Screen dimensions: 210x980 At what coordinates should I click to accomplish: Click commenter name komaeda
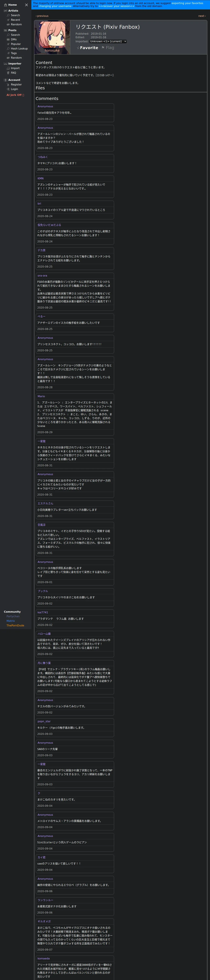pos(44,959)
